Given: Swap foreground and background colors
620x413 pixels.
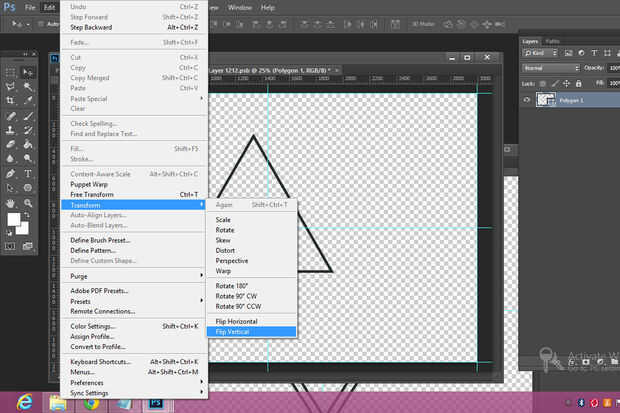Looking at the screenshot, I should 26,216.
